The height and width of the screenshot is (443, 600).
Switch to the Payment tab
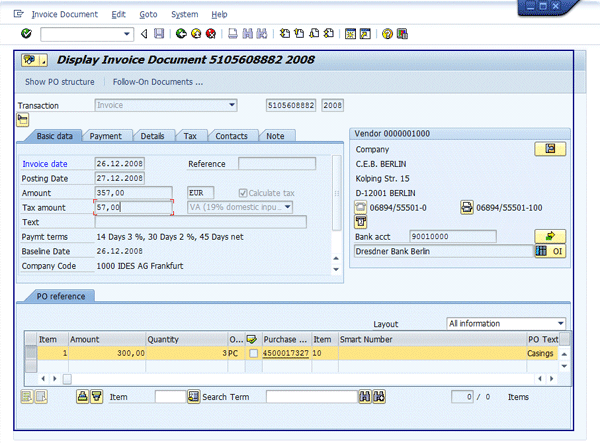pyautogui.click(x=106, y=136)
